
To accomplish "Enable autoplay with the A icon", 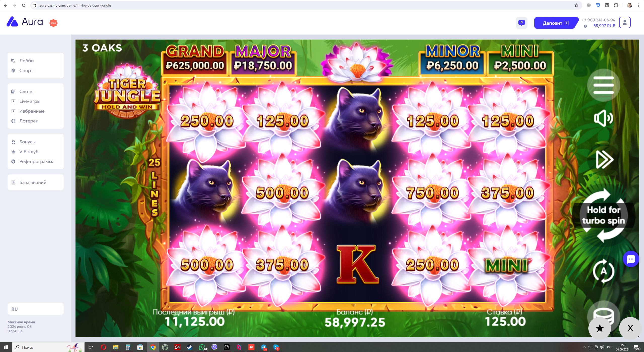I will (x=603, y=271).
